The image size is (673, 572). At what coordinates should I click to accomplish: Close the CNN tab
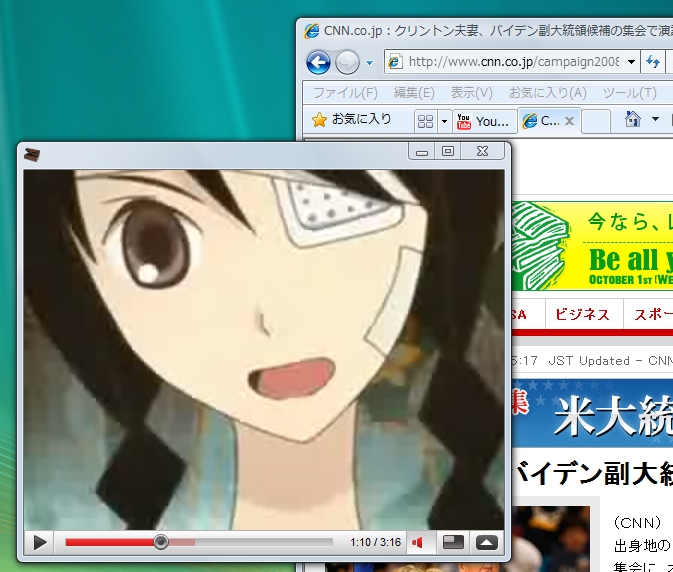(x=570, y=121)
